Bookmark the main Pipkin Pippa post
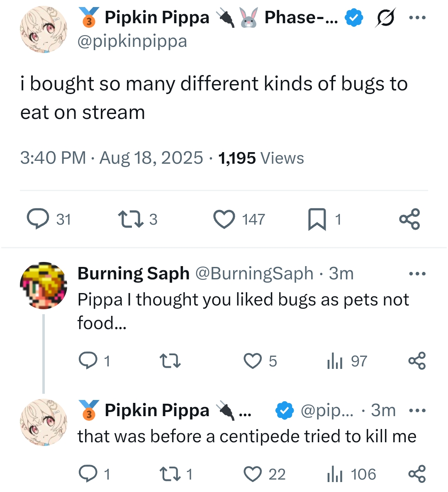Screen dimensions: 448x492 click(x=317, y=219)
